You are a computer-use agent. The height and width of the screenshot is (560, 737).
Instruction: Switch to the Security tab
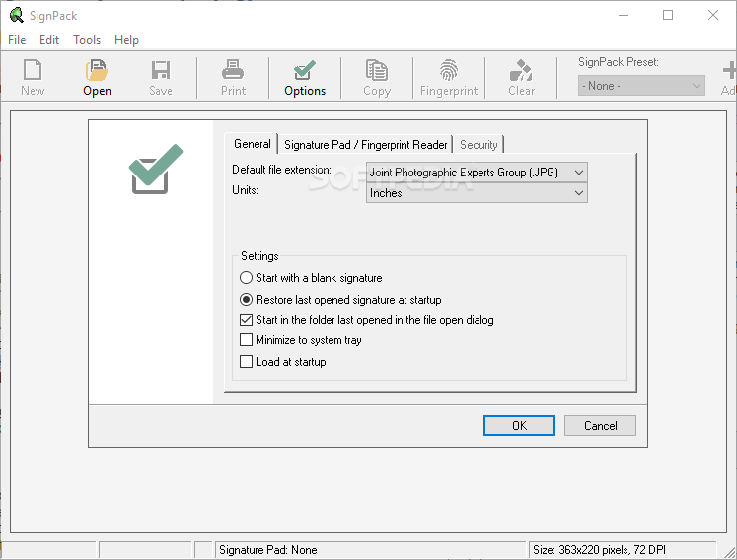(479, 145)
